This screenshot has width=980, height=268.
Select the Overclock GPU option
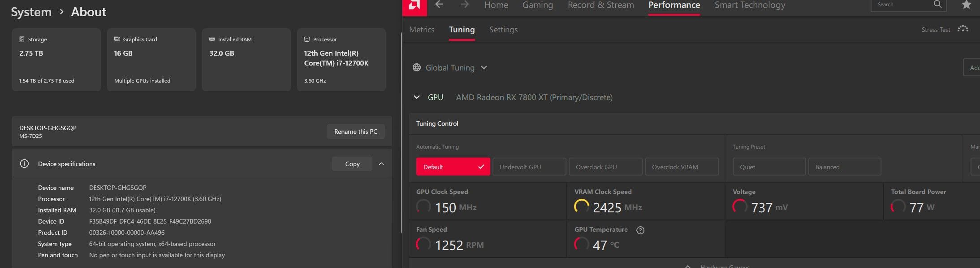click(x=605, y=167)
